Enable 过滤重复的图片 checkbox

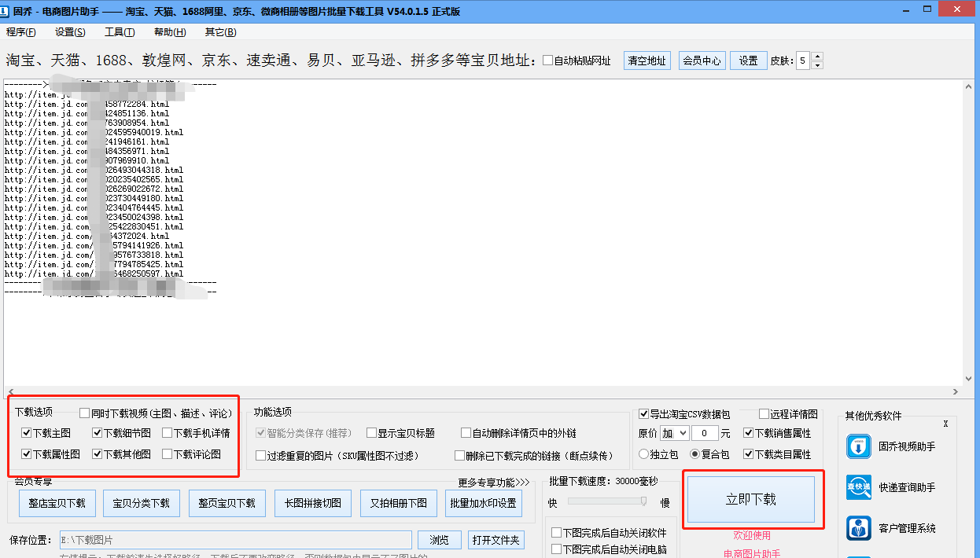[261, 455]
